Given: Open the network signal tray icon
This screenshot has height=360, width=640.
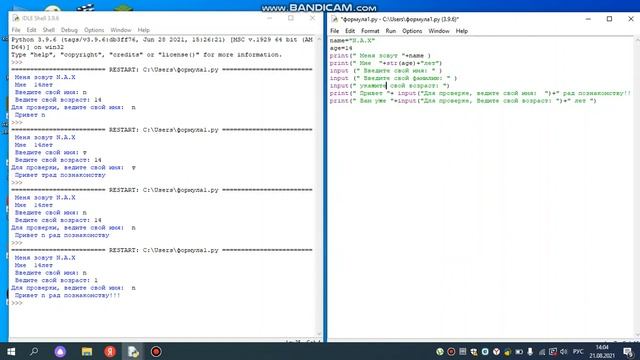Looking at the screenshot, I should click(x=542, y=351).
